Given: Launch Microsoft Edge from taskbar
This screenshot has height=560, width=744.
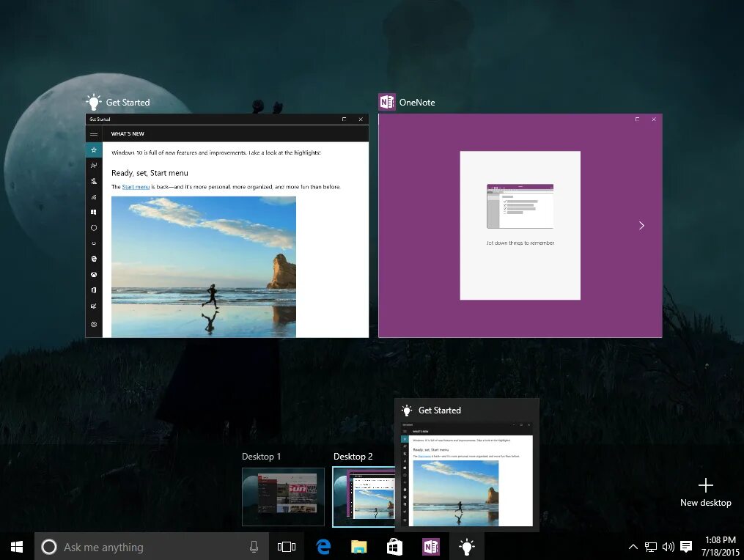Looking at the screenshot, I should pos(323,547).
